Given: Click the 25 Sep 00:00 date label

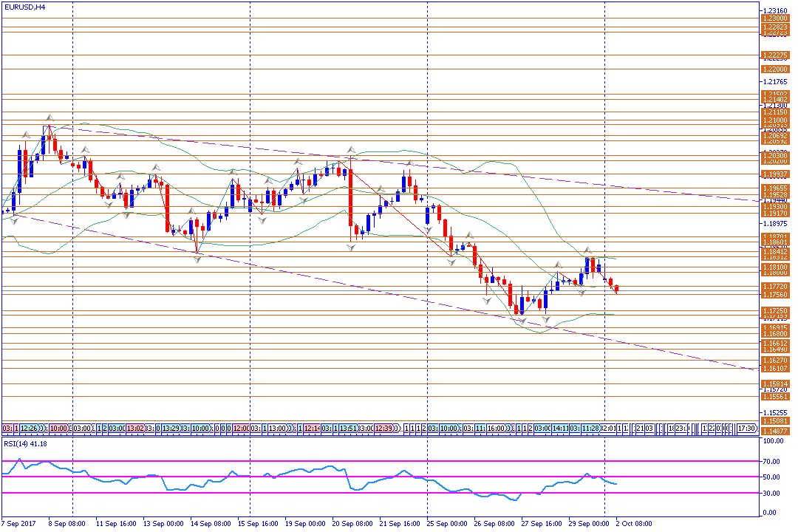Looking at the screenshot, I should [x=447, y=523].
